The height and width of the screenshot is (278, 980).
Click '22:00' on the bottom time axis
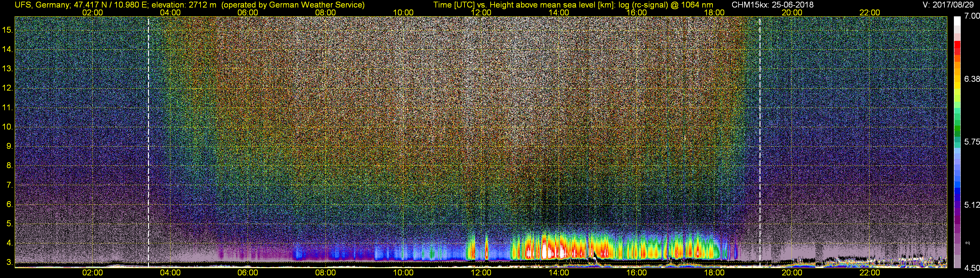click(x=870, y=273)
